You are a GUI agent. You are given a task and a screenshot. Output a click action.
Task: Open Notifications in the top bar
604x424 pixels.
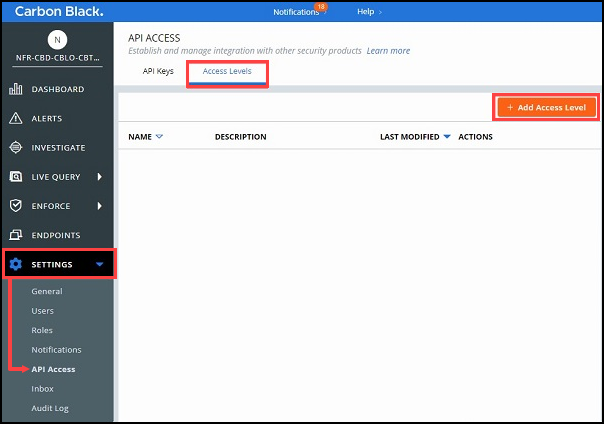(x=296, y=12)
